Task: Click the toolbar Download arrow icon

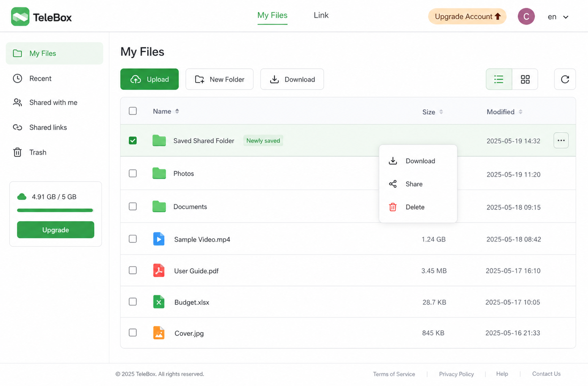Action: [274, 79]
